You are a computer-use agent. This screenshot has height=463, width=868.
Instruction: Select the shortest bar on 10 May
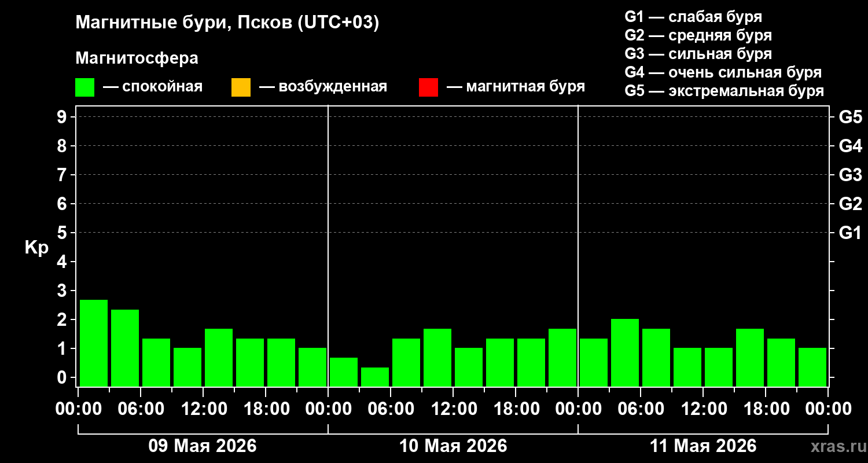(x=375, y=377)
